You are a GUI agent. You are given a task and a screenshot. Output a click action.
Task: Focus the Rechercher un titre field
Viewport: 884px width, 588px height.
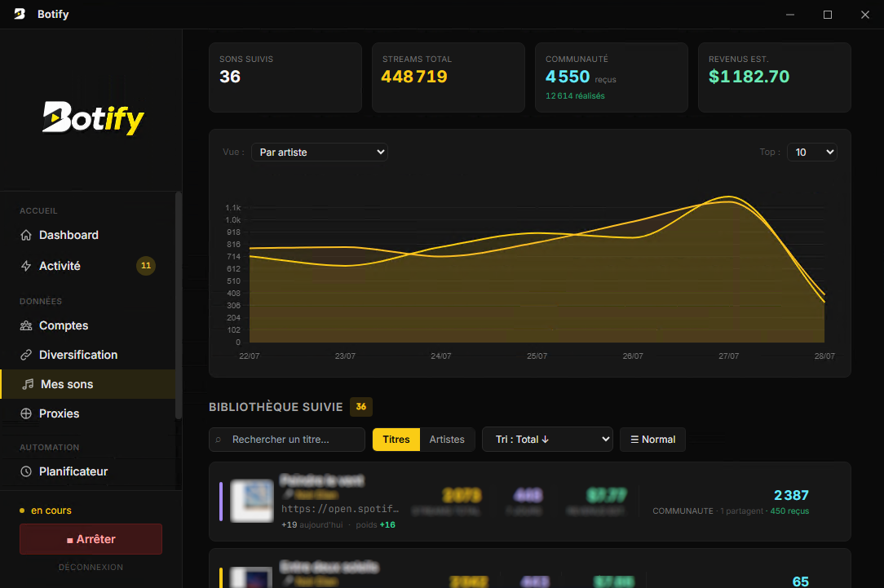pyautogui.click(x=287, y=440)
